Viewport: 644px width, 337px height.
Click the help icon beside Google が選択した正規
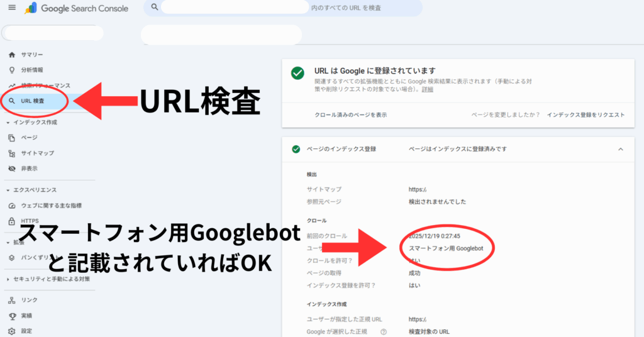pos(384,332)
